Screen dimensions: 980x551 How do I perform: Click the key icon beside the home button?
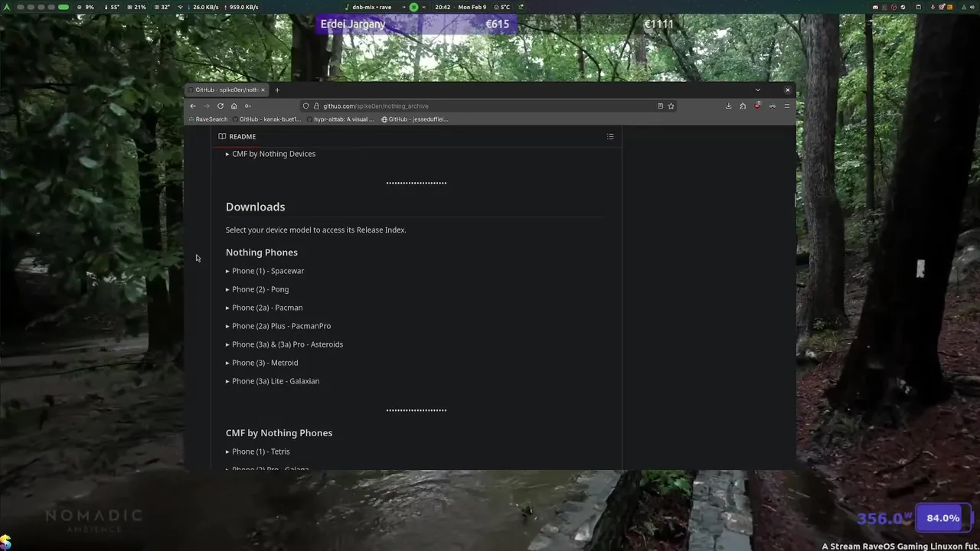[247, 106]
